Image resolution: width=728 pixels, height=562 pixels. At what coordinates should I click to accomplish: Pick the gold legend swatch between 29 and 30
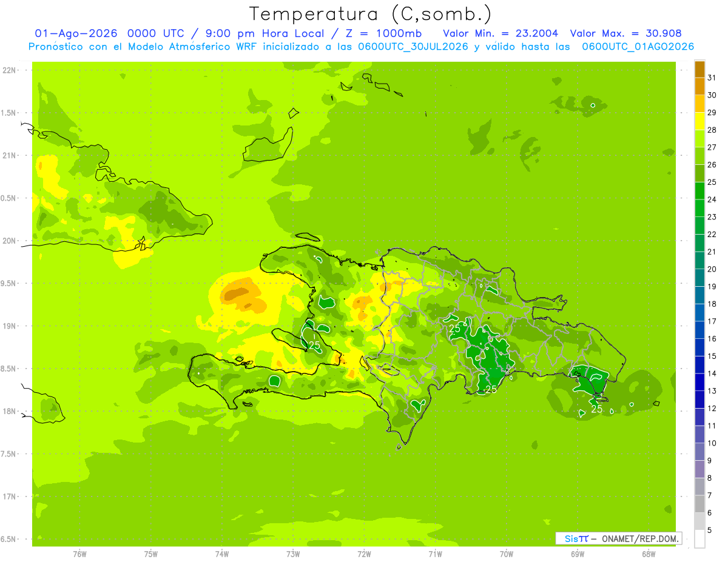[x=699, y=104]
